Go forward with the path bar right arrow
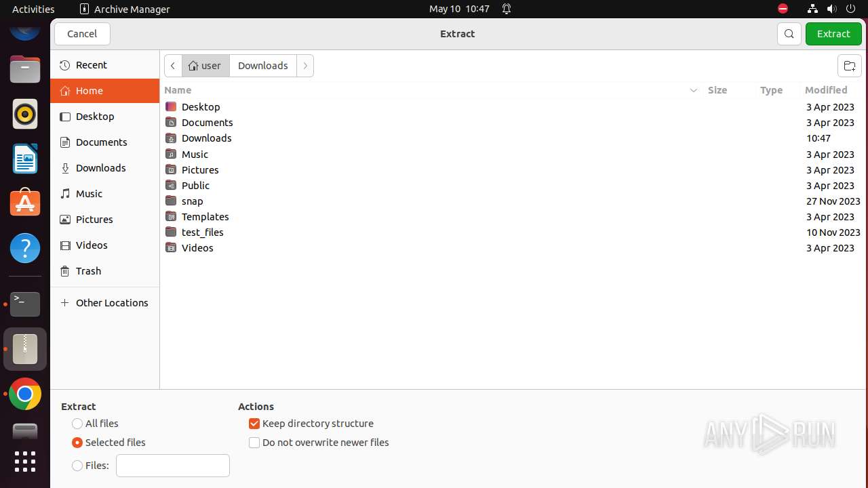This screenshot has width=868, height=488. [305, 66]
